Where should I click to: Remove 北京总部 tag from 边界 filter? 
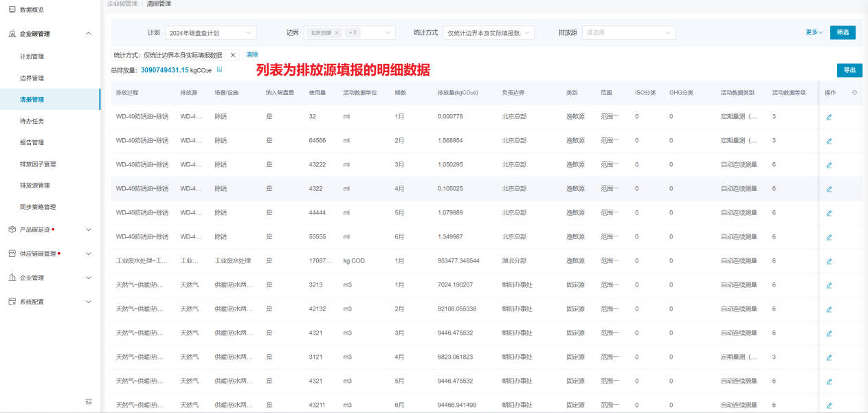(337, 33)
